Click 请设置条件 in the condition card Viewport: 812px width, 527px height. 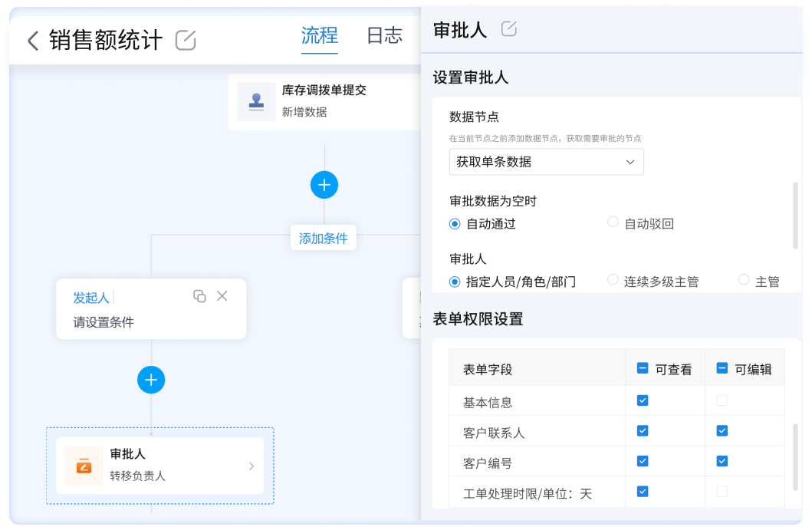104,322
